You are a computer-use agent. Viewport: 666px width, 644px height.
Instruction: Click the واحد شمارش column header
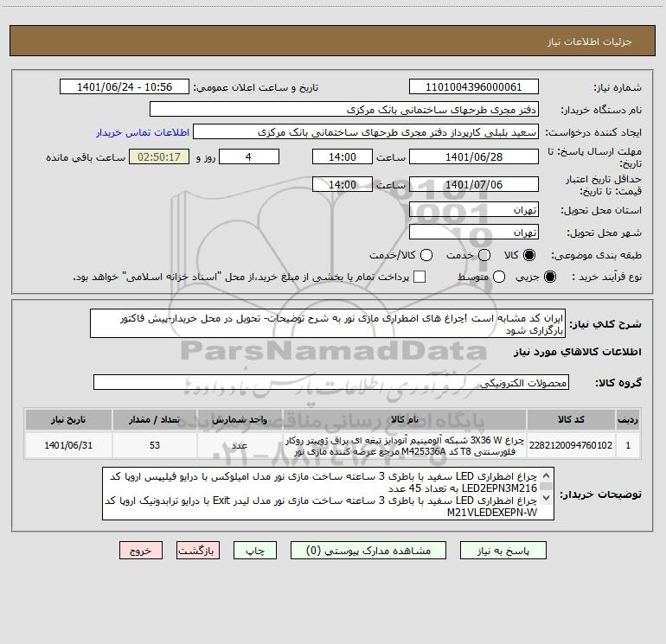coord(240,419)
